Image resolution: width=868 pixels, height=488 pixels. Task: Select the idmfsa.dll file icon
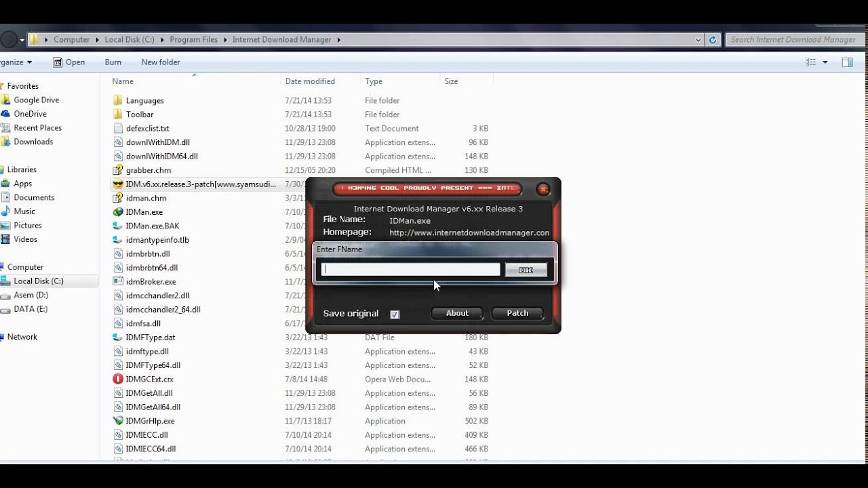coord(118,323)
